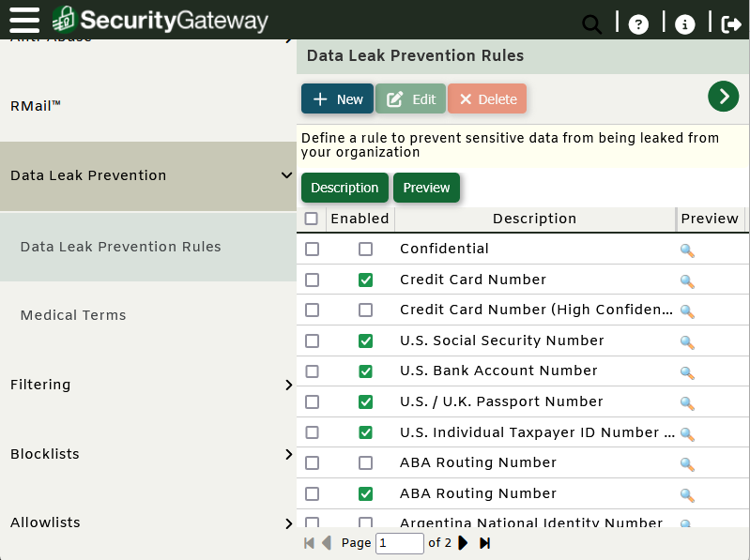Image resolution: width=750 pixels, height=560 pixels.
Task: Open the help question mark icon
Action: coord(638,24)
